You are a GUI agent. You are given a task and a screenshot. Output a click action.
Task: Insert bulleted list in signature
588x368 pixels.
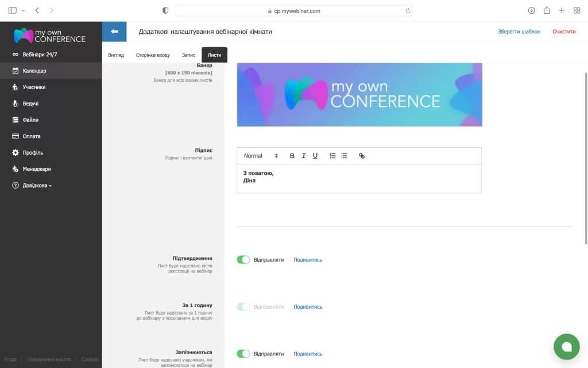[x=344, y=156]
